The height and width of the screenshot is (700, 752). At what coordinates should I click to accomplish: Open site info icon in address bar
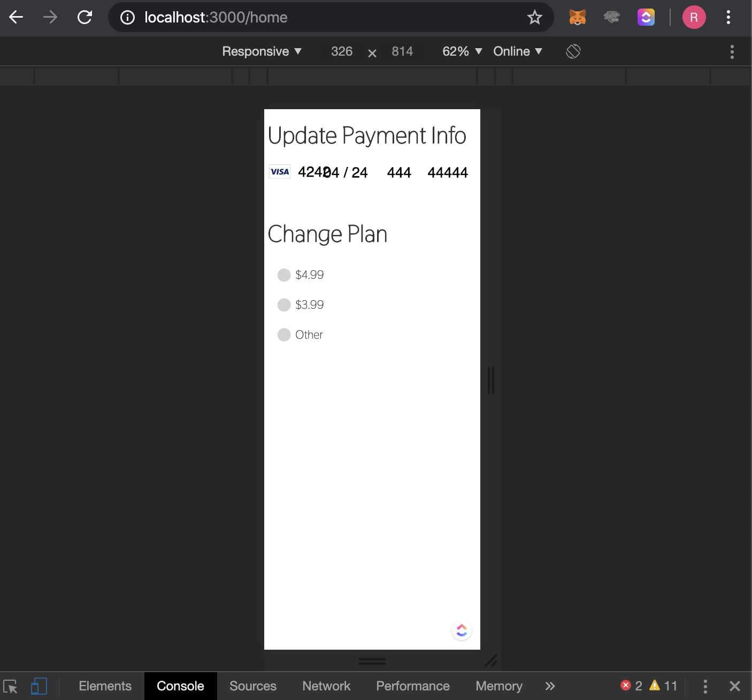[x=127, y=18]
